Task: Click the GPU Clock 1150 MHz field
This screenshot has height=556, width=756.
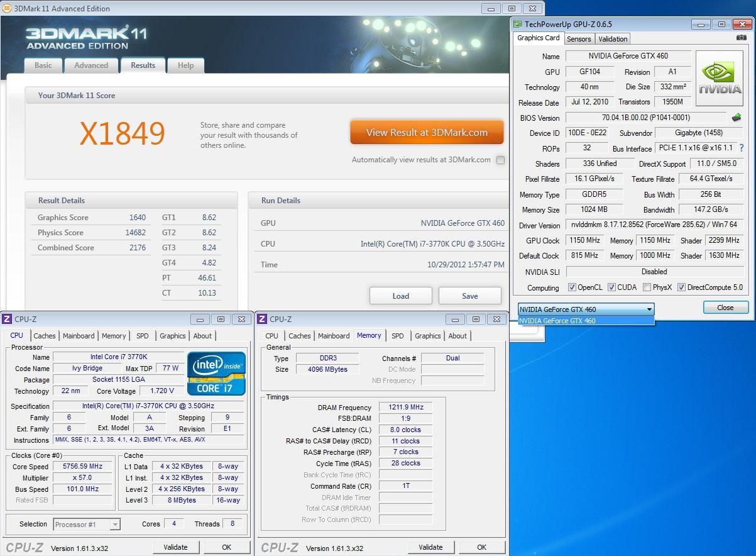Action: [586, 240]
